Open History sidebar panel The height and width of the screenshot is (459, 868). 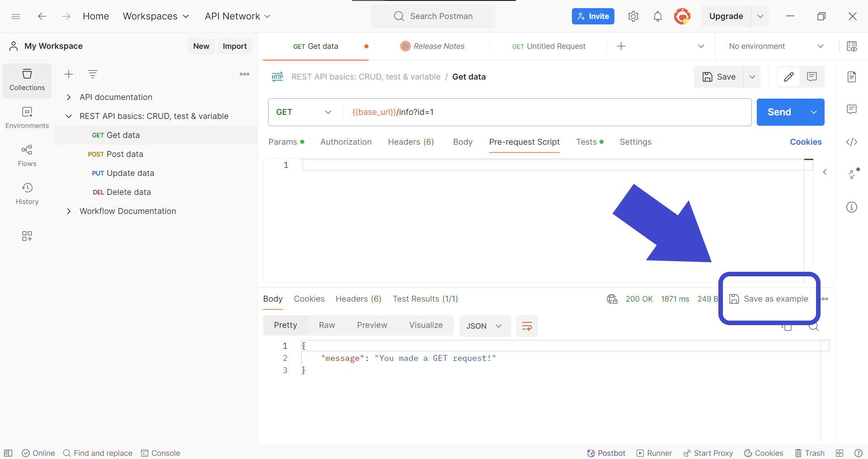pyautogui.click(x=27, y=194)
